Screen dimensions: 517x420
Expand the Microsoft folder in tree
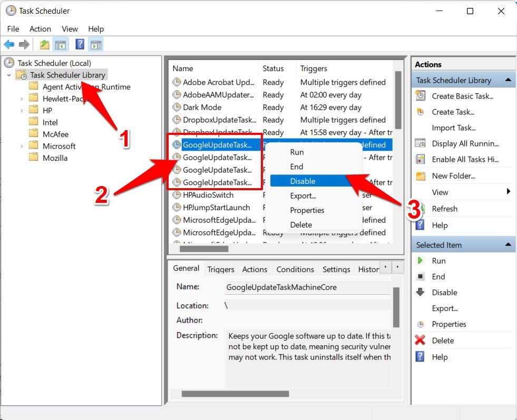click(22, 146)
